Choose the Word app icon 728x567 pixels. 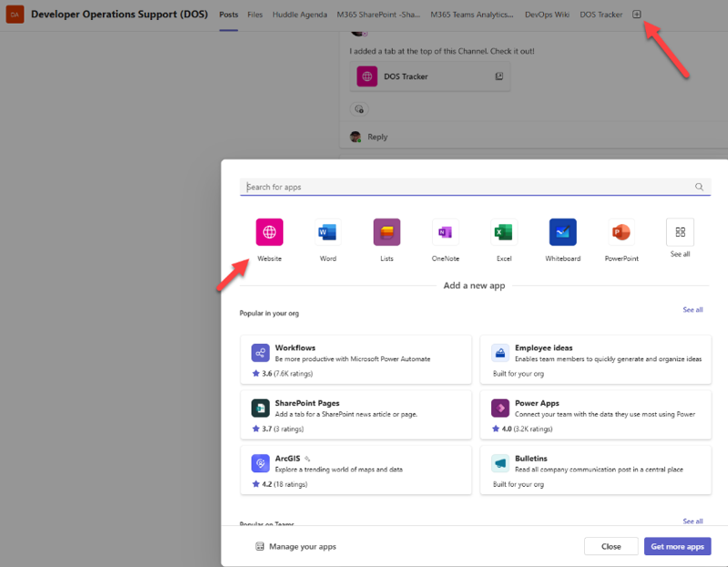(x=328, y=232)
